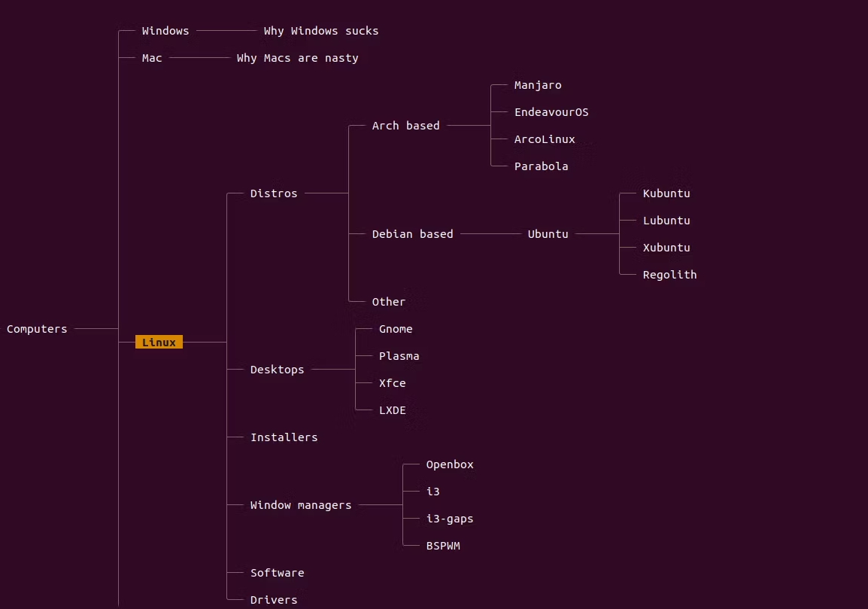Image resolution: width=868 pixels, height=609 pixels.
Task: Select the LXDE node
Action: (x=392, y=410)
